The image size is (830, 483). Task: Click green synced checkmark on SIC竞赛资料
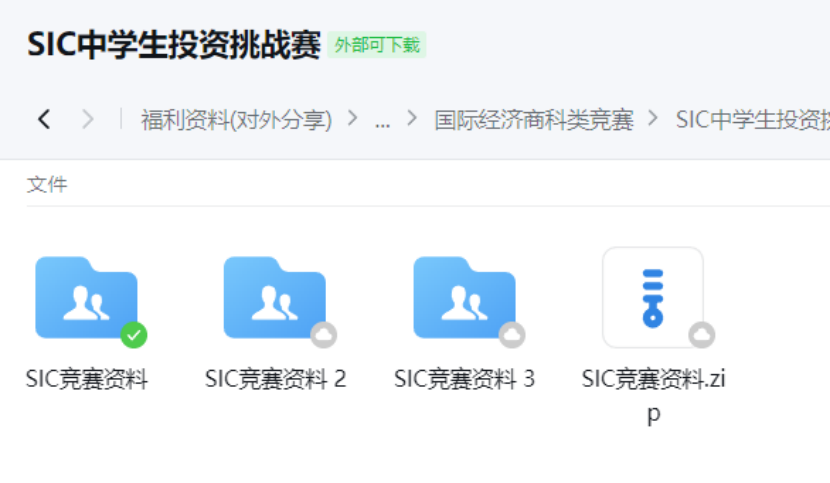tap(134, 335)
